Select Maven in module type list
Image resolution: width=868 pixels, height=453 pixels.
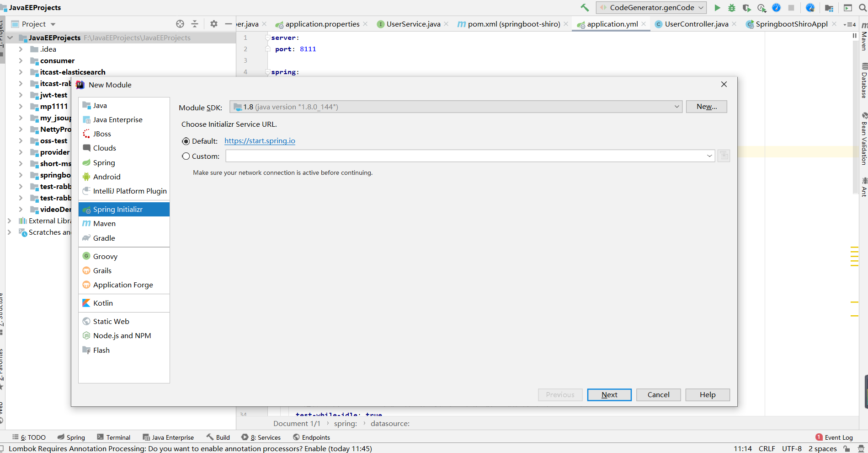[x=104, y=224]
